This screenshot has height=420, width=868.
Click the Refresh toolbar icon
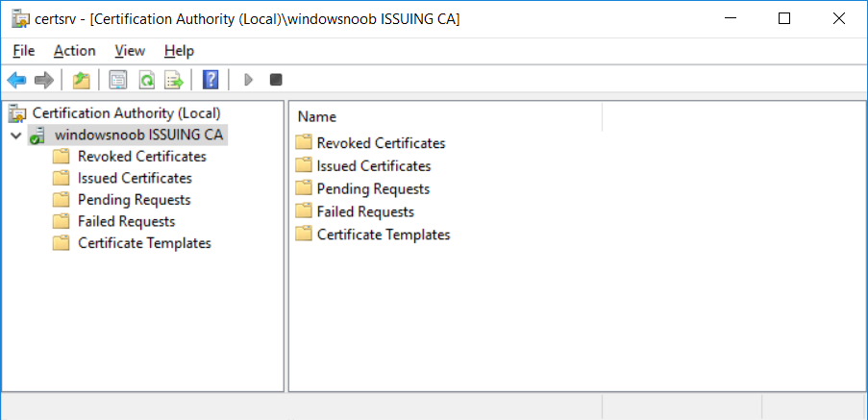click(x=146, y=80)
